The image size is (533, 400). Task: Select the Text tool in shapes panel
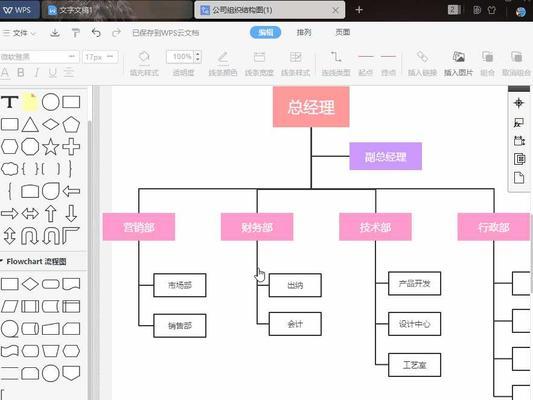click(x=10, y=102)
